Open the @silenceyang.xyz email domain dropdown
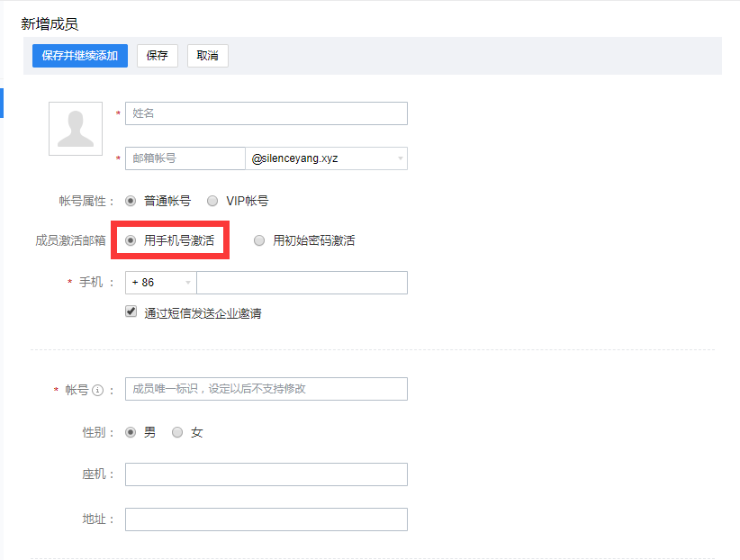This screenshot has height=560, width=740. (x=327, y=158)
